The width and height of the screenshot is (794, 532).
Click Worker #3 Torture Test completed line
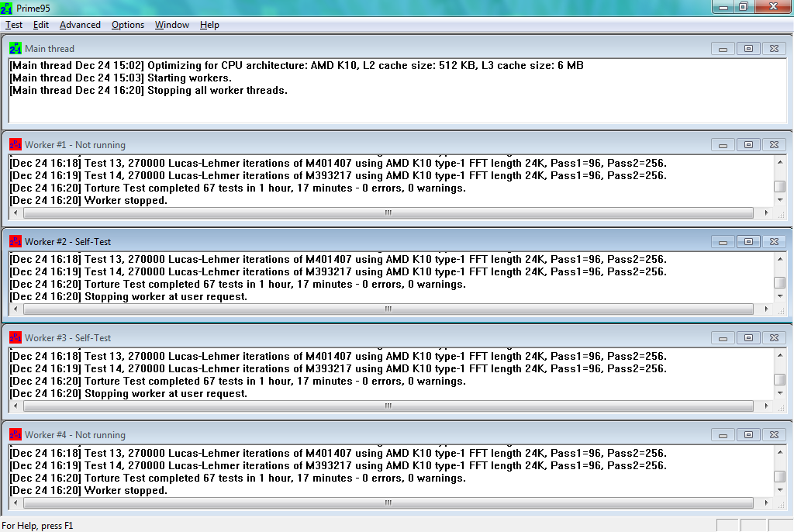(x=237, y=381)
